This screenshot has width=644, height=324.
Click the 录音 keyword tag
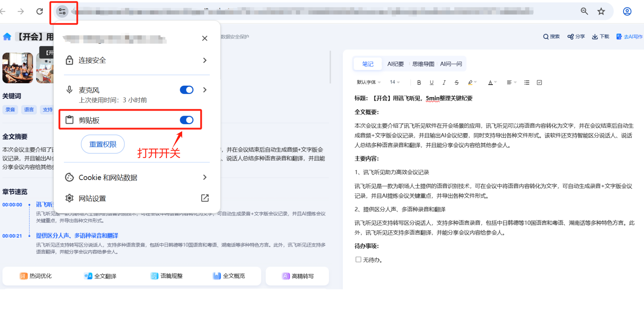(10, 110)
